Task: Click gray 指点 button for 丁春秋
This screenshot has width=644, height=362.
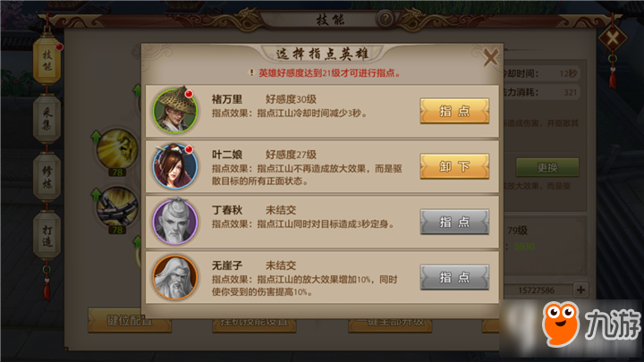Action: pyautogui.click(x=454, y=222)
